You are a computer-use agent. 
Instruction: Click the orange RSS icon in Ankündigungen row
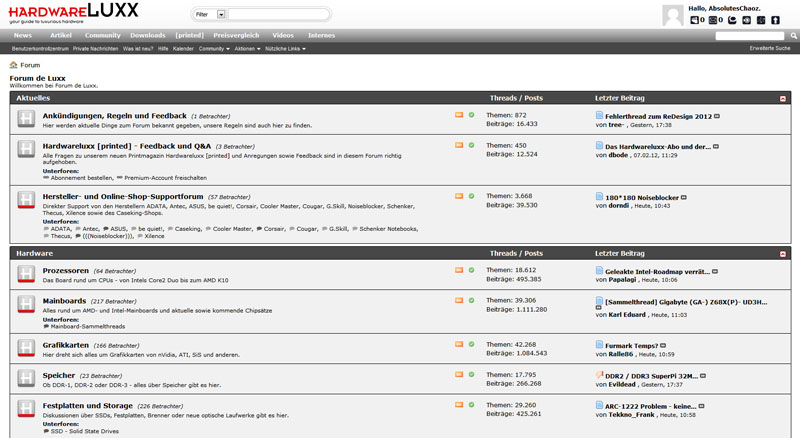click(x=459, y=115)
